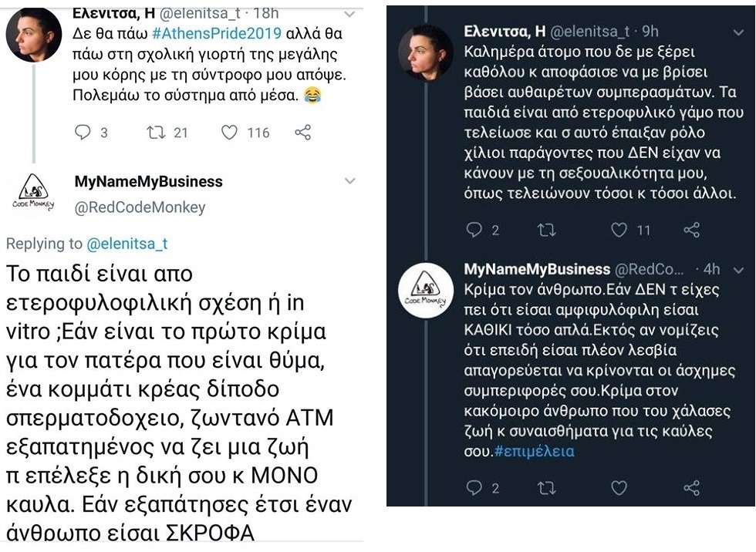Like the dark-theme 4h MyNameMyBusiness tweet
The width and height of the screenshot is (756, 552).
coord(619,487)
